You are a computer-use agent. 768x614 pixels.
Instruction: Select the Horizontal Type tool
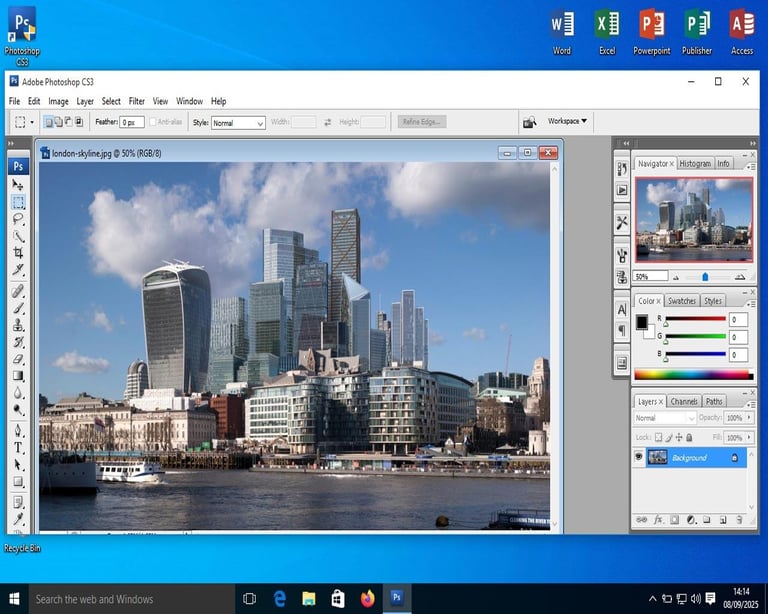pyautogui.click(x=18, y=448)
